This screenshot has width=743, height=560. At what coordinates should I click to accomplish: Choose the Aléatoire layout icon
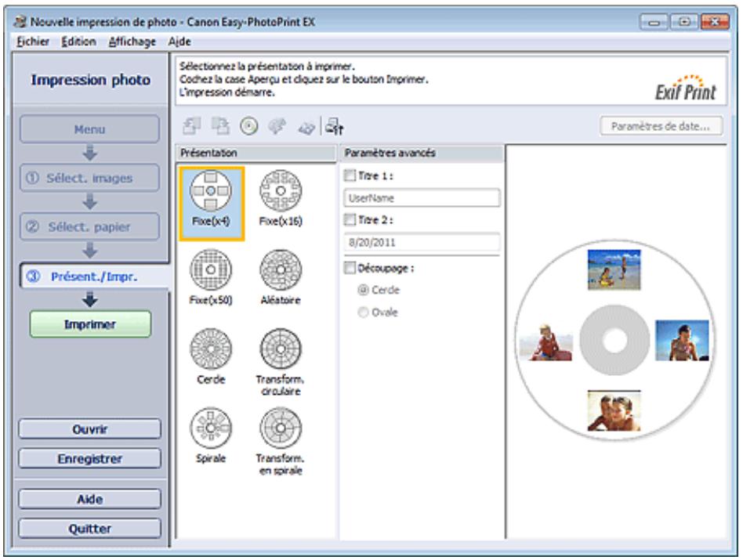[281, 270]
